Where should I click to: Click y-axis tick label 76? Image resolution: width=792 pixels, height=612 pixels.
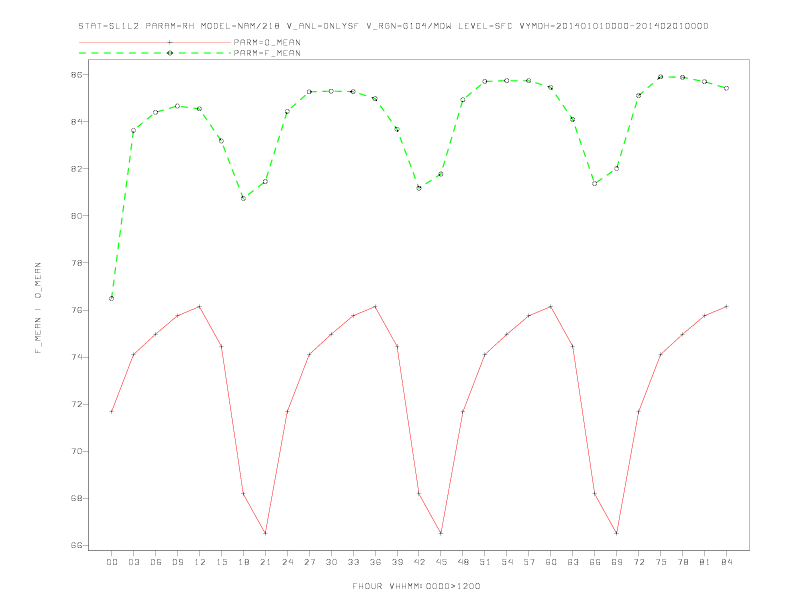(76, 310)
